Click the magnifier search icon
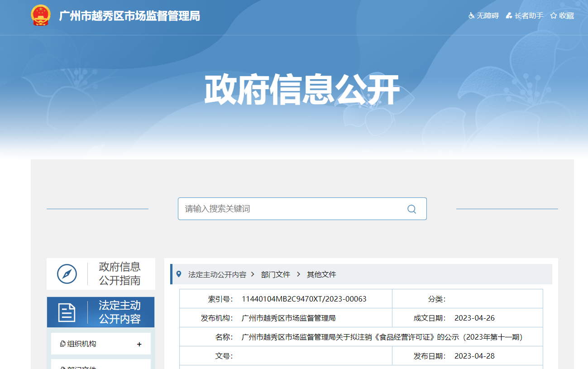Viewport: 588px width, 369px height. [x=411, y=209]
